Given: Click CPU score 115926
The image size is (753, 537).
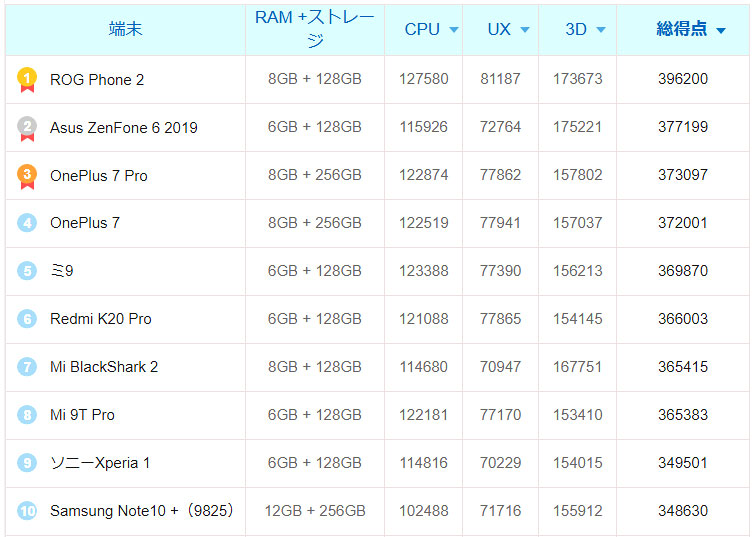Looking at the screenshot, I should click(424, 127).
